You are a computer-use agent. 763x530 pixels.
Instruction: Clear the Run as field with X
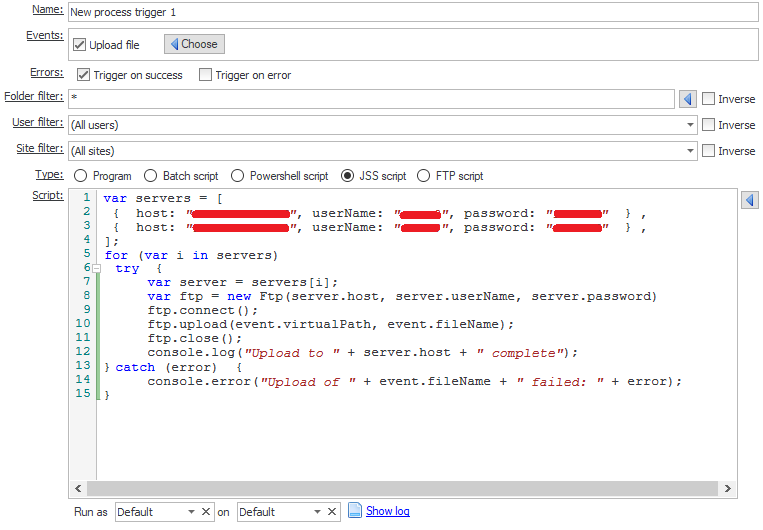click(x=206, y=512)
